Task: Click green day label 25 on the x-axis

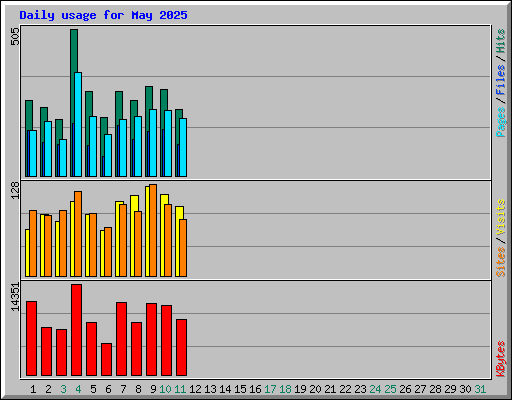Action: click(x=390, y=389)
